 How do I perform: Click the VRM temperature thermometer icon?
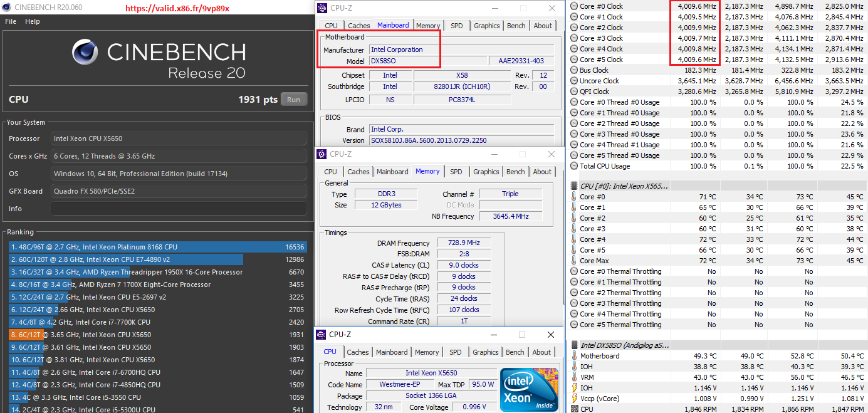tap(573, 377)
